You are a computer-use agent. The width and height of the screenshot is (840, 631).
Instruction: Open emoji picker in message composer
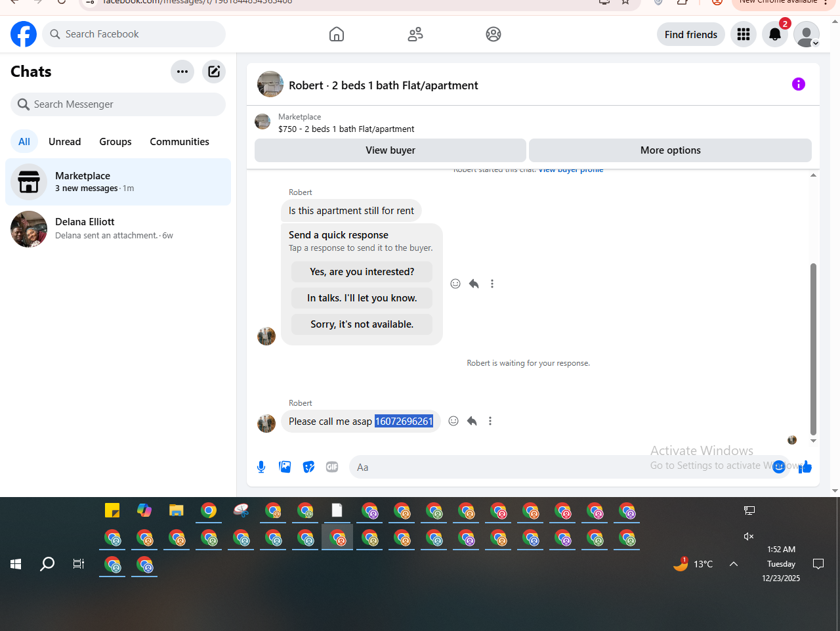(x=779, y=467)
